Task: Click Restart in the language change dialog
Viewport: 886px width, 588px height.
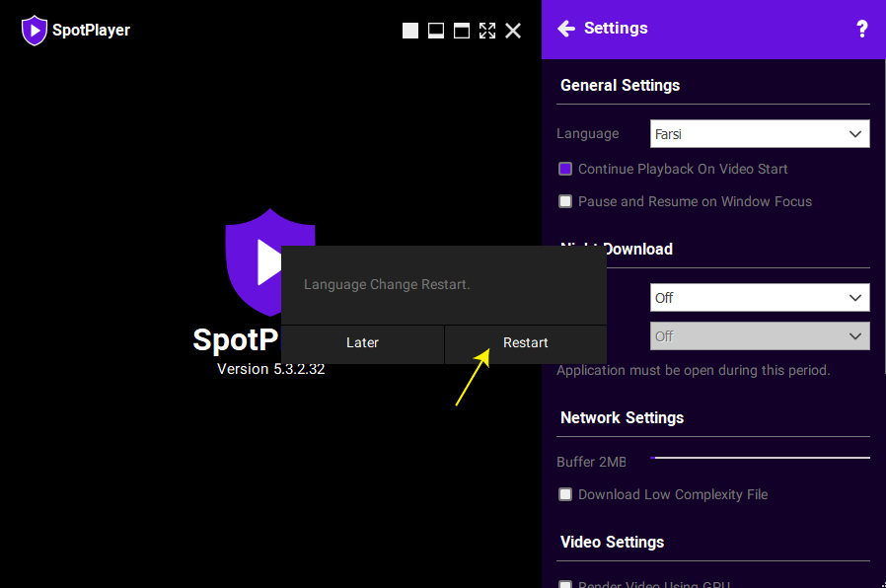Action: tap(526, 343)
